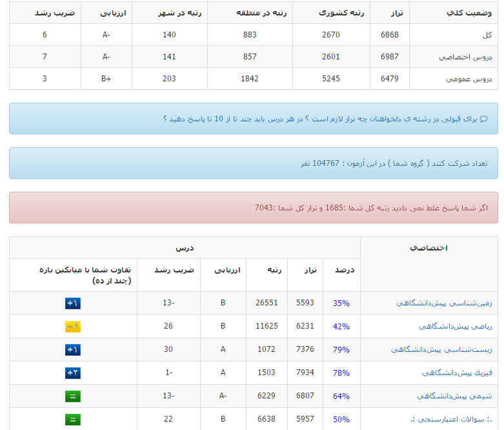The width and height of the screenshot is (504, 430).
Task: Click the +1 badge in the زمین‌شناسی row
Action: [73, 303]
